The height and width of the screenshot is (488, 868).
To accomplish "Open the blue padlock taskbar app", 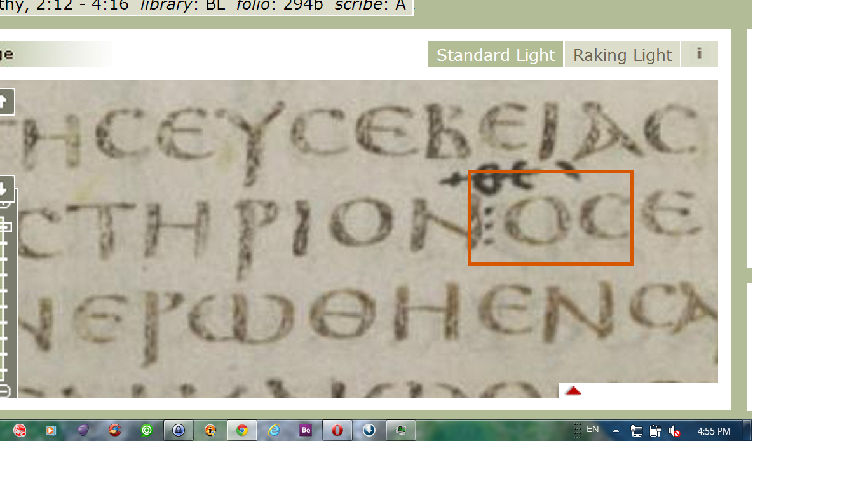I will point(179,430).
